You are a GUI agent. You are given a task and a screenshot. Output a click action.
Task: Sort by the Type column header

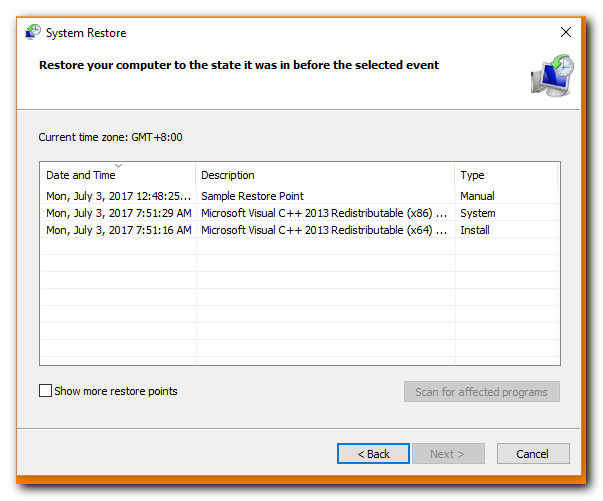pos(506,175)
